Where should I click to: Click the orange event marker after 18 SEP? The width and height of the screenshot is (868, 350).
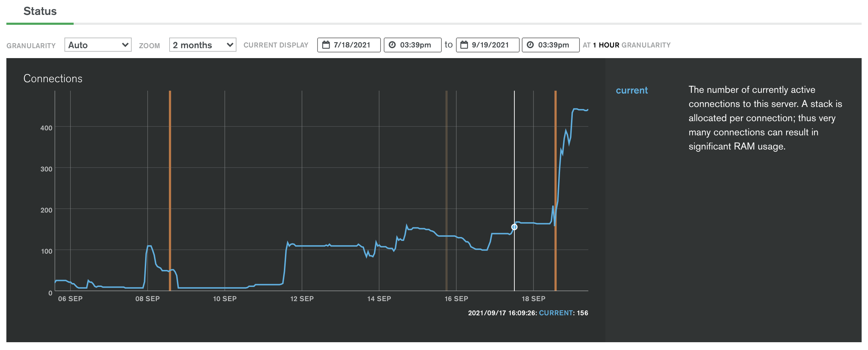click(x=555, y=191)
